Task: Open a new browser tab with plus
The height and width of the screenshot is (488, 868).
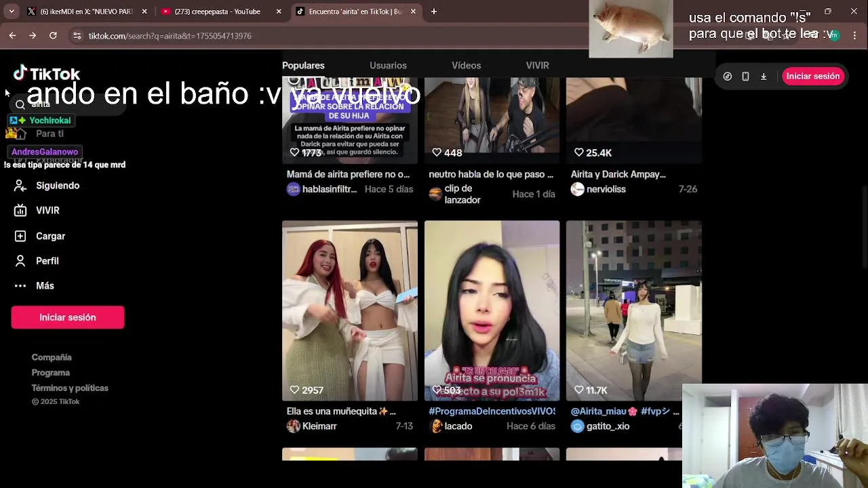Action: point(434,12)
